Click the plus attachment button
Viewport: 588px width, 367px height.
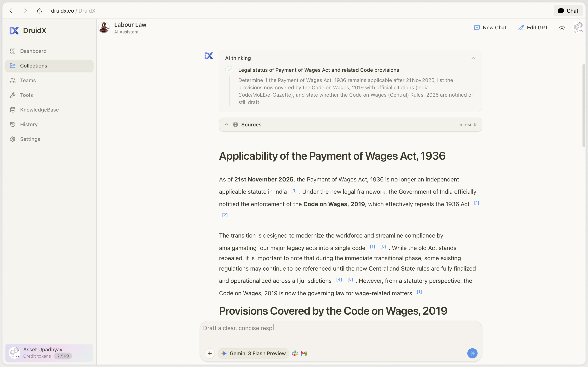(x=210, y=353)
